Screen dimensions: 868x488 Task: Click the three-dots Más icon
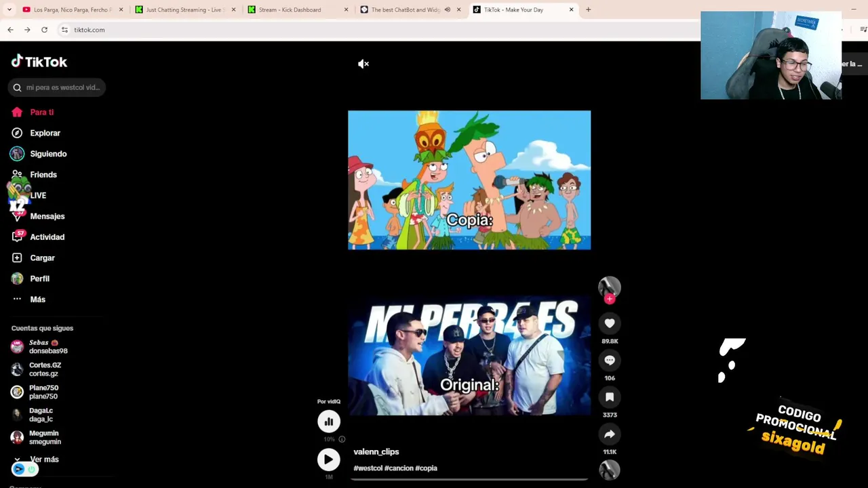17,300
